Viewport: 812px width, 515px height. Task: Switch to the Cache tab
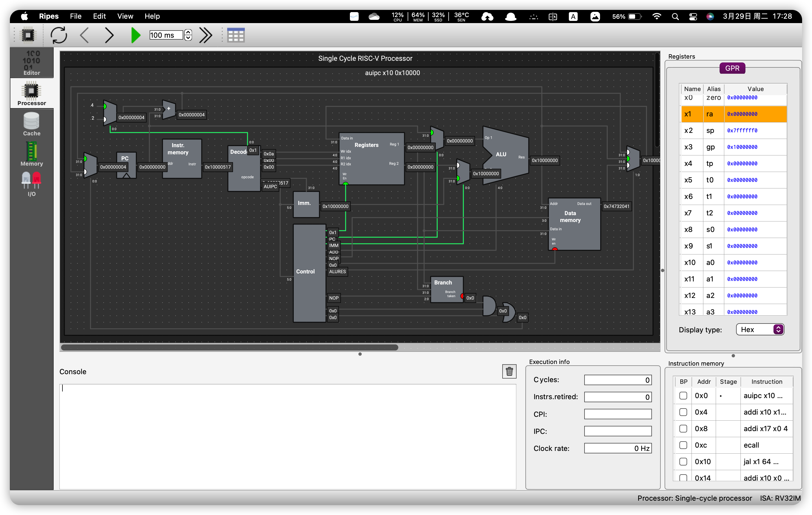coord(31,124)
